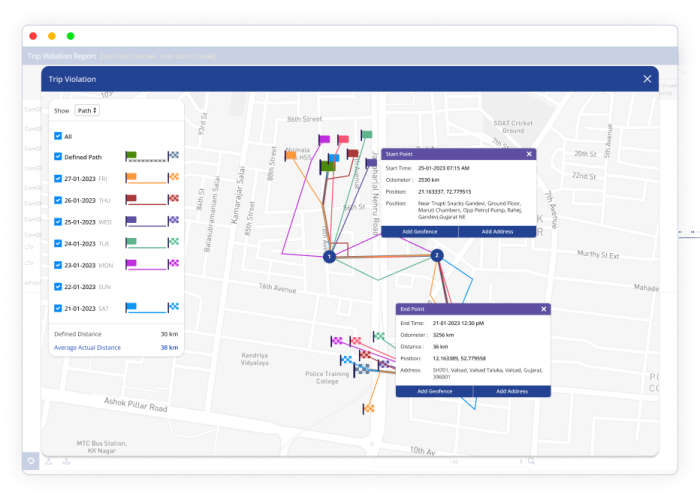Click Add Geofence in Start Point popup
This screenshot has height=500, width=700.
tap(419, 231)
